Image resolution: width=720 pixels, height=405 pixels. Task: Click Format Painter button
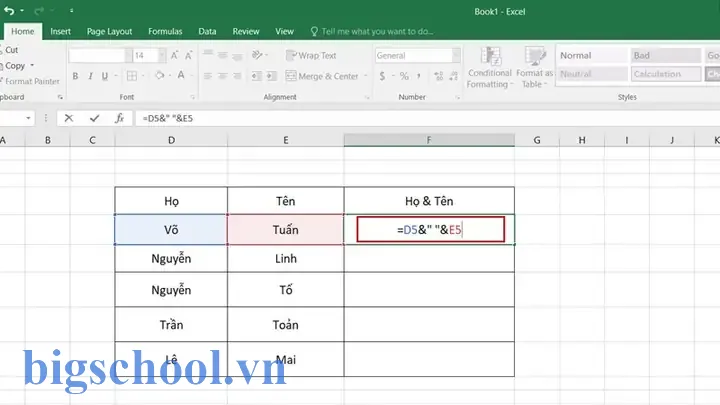point(30,81)
